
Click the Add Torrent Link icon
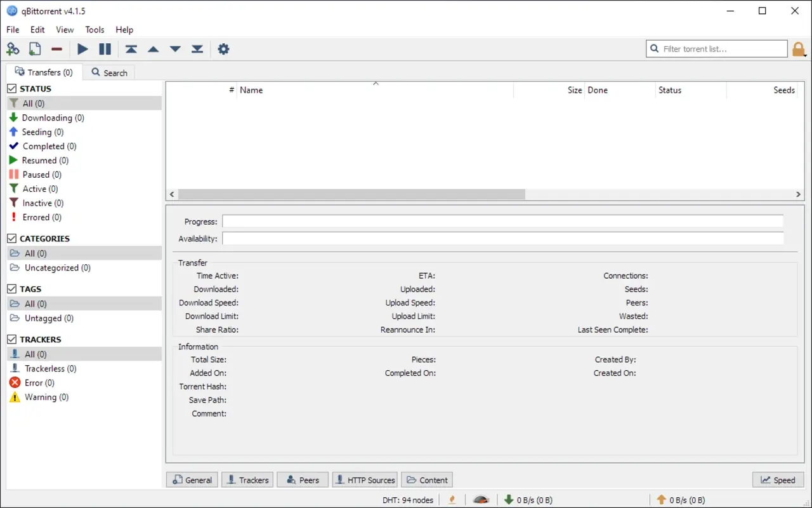13,48
